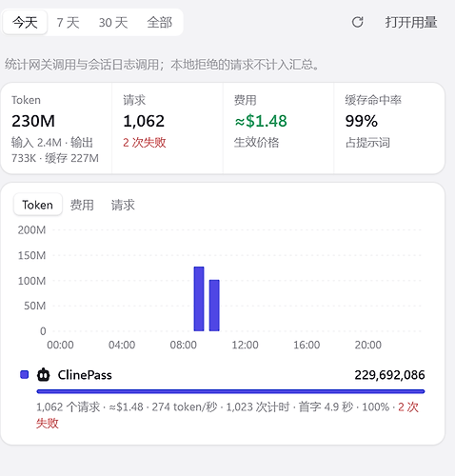Switch chart to 费用 tab
This screenshot has width=455, height=476.
click(82, 205)
